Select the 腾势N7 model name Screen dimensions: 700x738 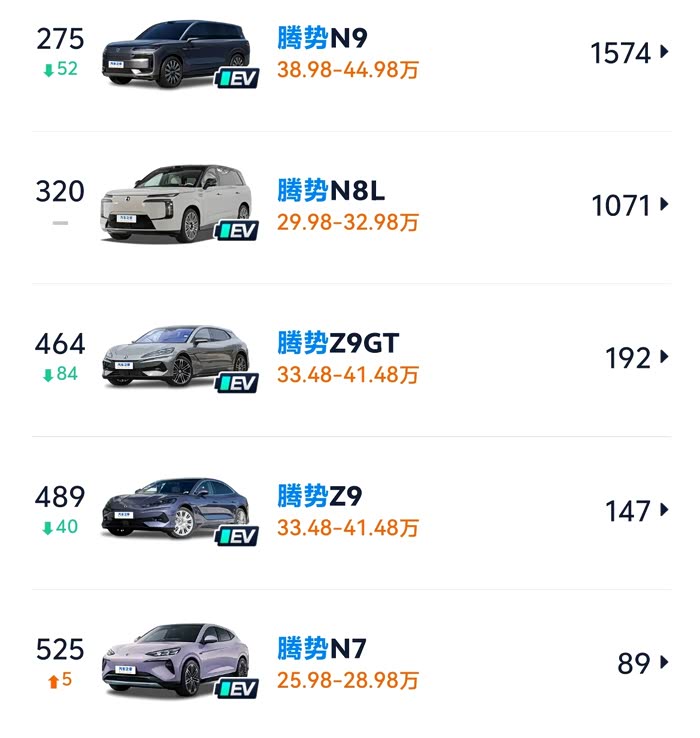coord(322,649)
